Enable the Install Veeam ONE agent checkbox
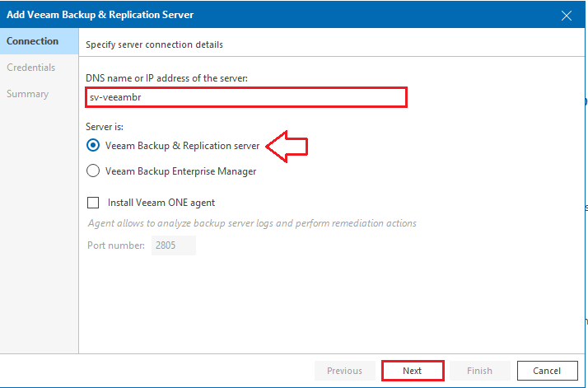Screen dimensions: 588x388 (x=93, y=203)
